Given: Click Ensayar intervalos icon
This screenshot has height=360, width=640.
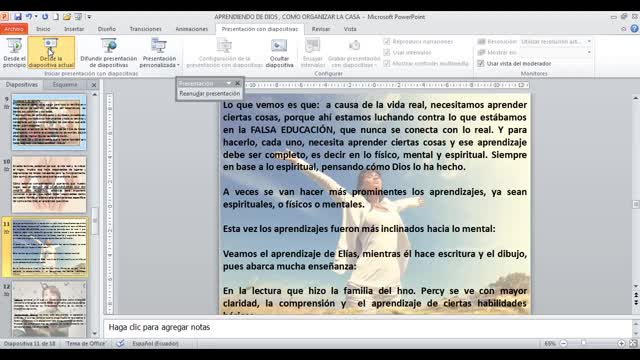Looking at the screenshot, I should [x=313, y=52].
